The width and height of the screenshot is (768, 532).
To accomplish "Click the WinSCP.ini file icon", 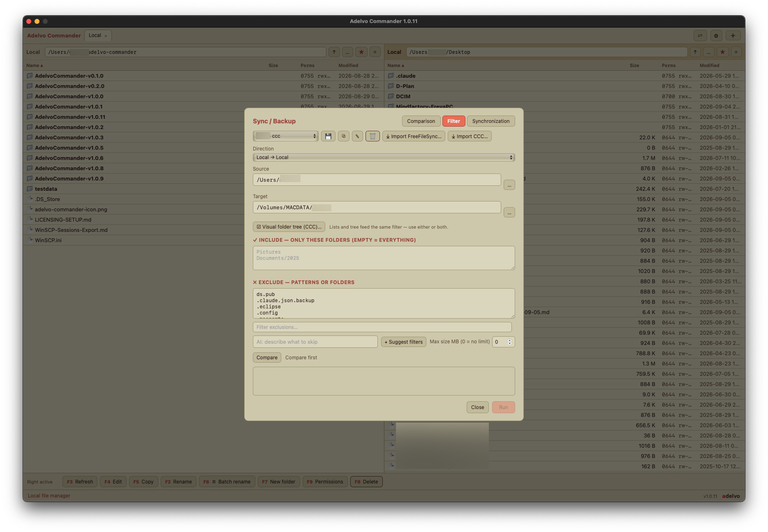I will coord(30,240).
